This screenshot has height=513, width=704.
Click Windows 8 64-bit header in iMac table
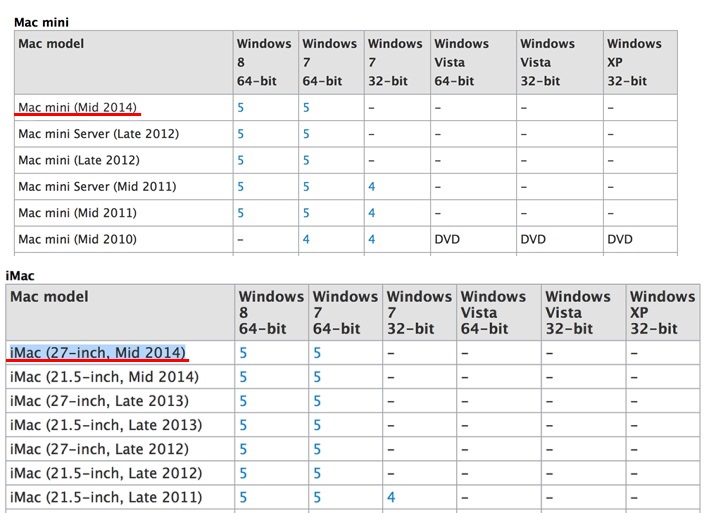coord(271,313)
